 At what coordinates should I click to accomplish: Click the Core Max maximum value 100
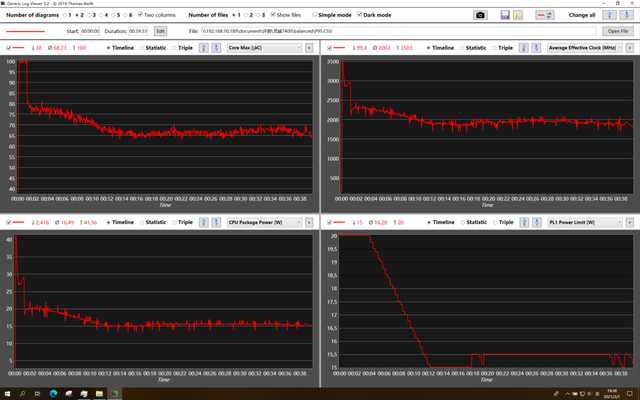(81, 48)
